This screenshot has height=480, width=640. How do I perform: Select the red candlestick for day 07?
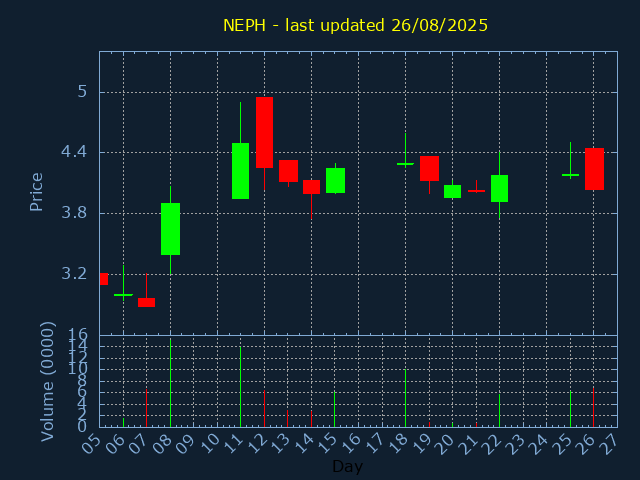(147, 302)
